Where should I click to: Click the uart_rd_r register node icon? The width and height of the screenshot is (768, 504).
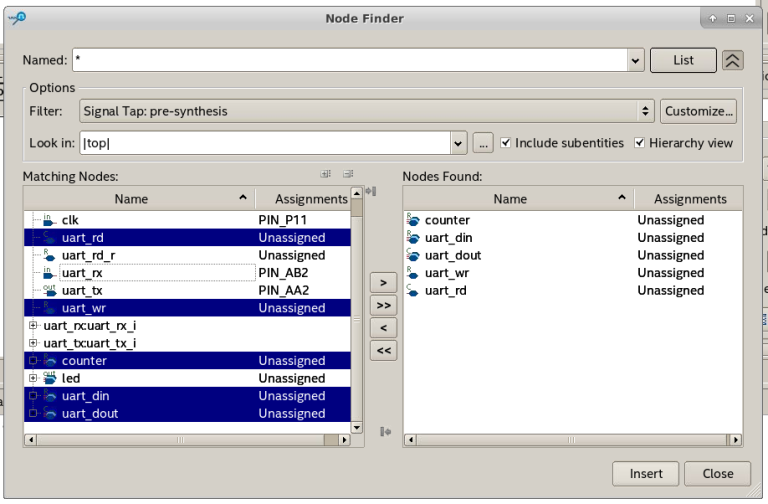pos(49,255)
